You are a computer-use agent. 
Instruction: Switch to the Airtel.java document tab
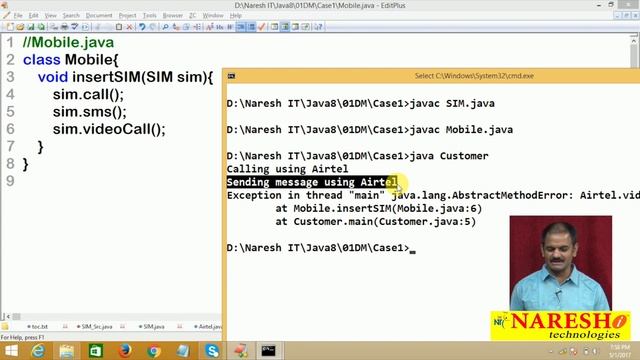[208, 327]
